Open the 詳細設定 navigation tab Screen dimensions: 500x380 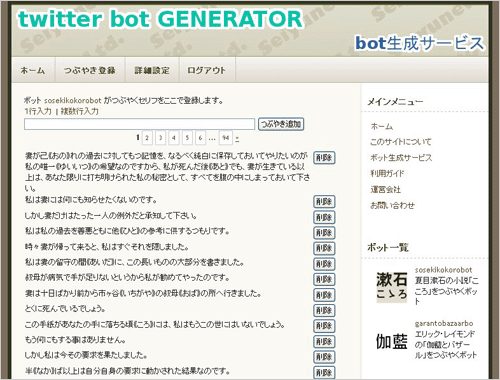click(x=152, y=70)
